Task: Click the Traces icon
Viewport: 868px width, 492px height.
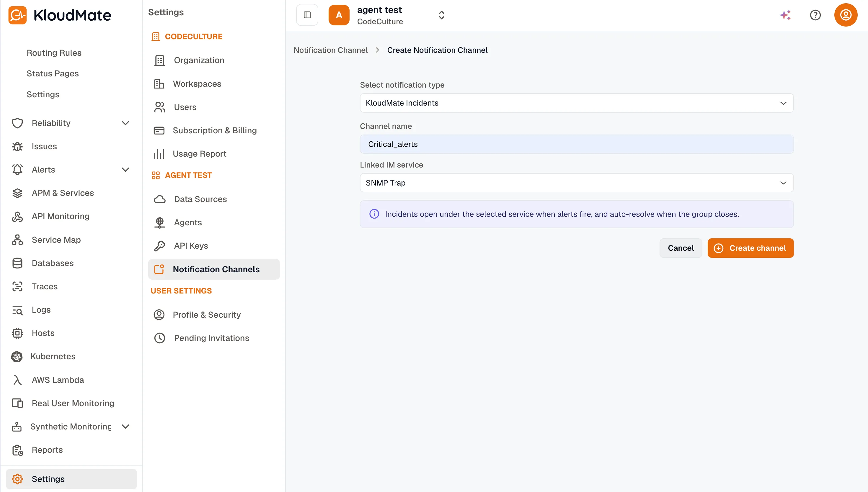Action: [17, 286]
